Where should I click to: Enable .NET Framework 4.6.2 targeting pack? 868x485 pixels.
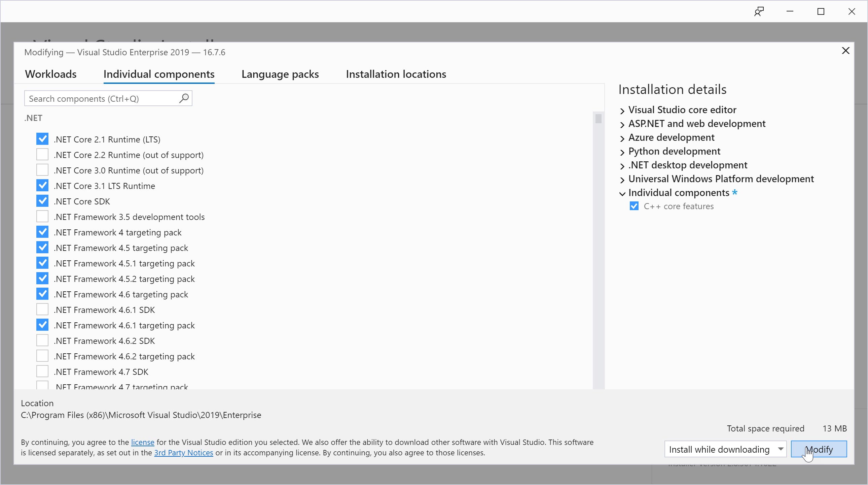click(42, 356)
